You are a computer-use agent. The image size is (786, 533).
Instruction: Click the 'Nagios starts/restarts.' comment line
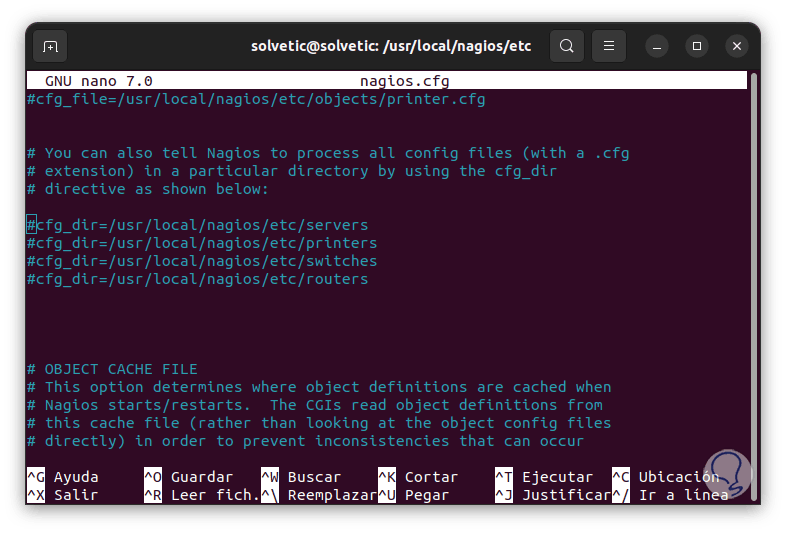(315, 405)
